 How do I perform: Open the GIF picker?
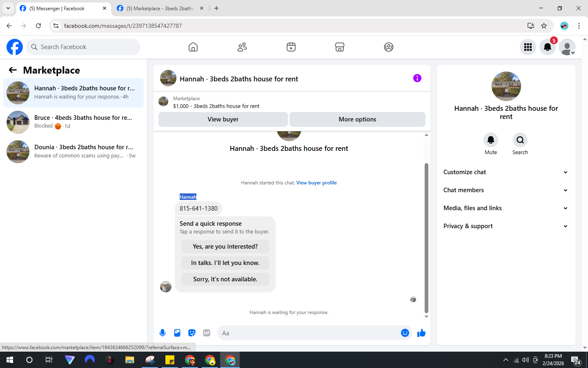(x=207, y=333)
